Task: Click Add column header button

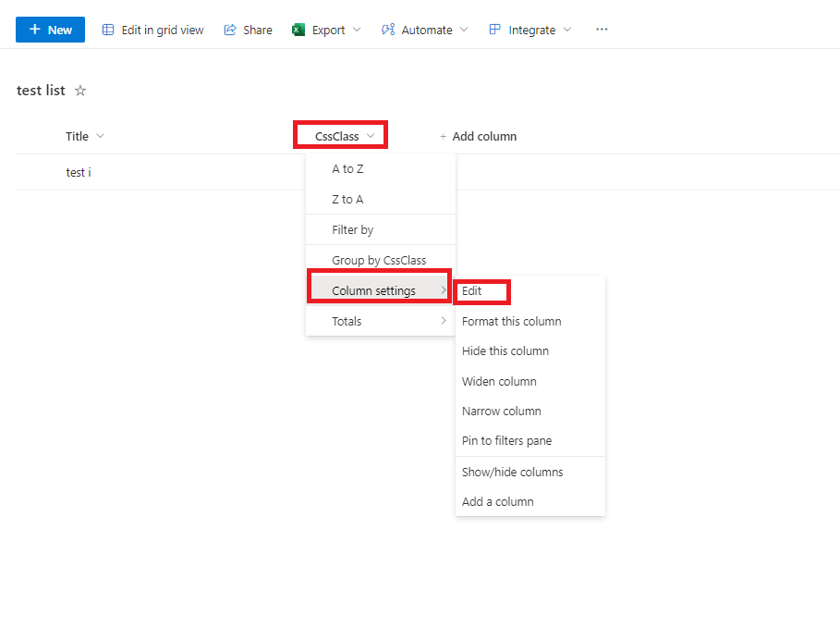Action: click(x=479, y=137)
